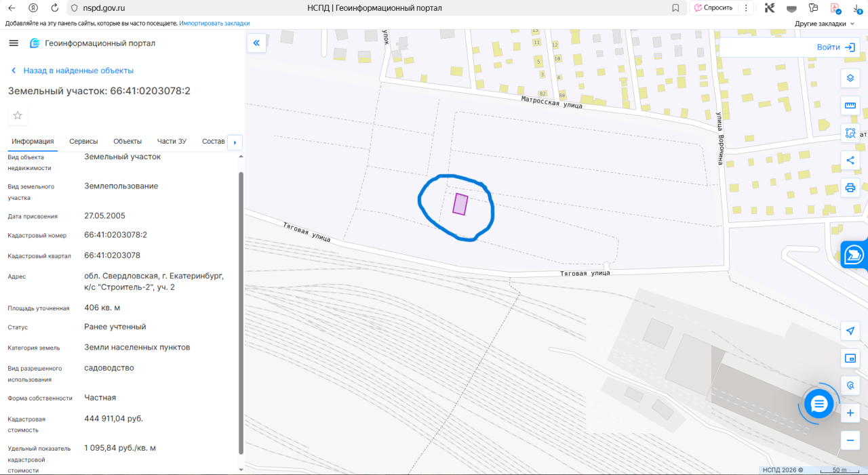The image size is (868, 475).
Task: Select the ruler measurement tool
Action: 850,106
